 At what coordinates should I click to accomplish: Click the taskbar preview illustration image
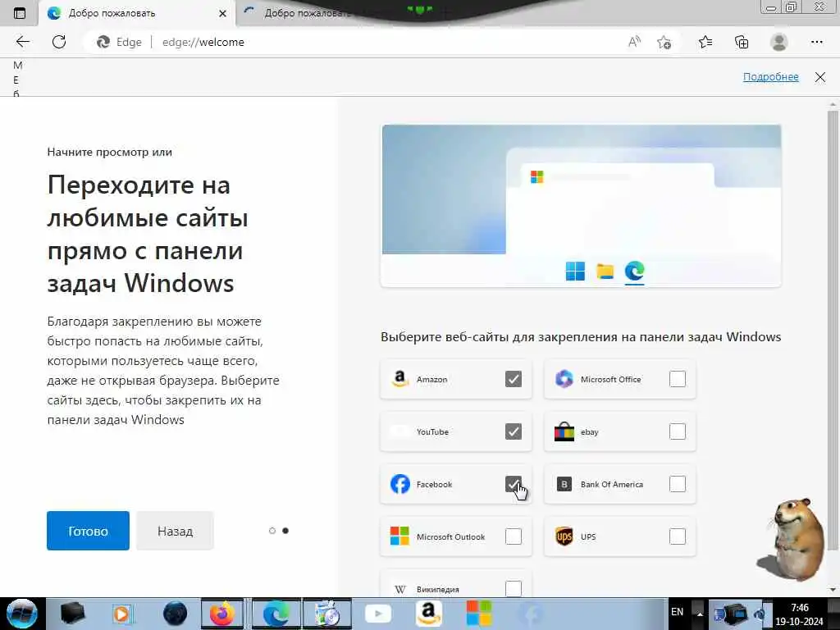pyautogui.click(x=582, y=206)
